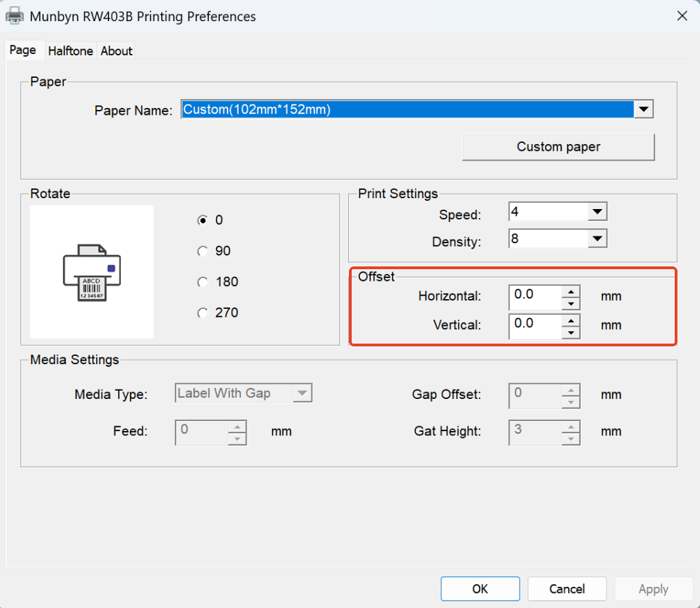Switch to the Halftone tab
The height and width of the screenshot is (608, 700).
(70, 51)
